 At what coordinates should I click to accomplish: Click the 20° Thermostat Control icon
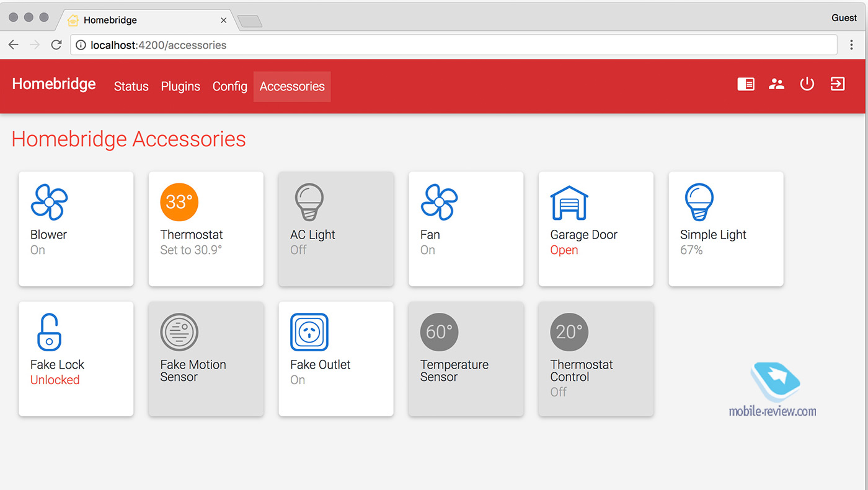pos(569,332)
